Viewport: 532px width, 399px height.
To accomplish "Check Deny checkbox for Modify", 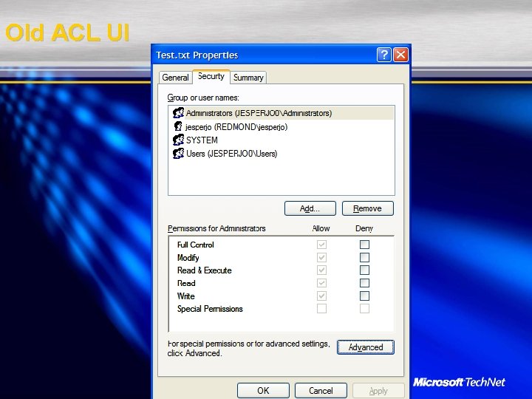I will click(365, 257).
